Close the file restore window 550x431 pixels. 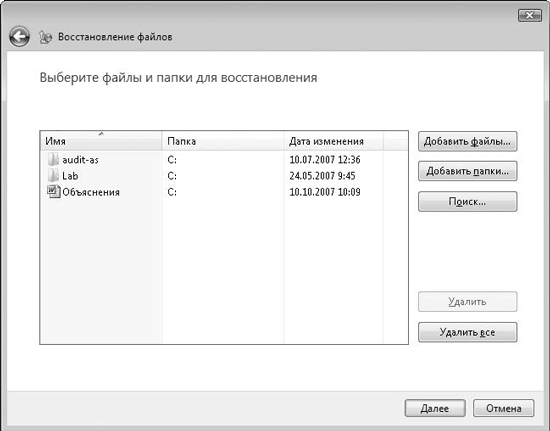(x=529, y=15)
